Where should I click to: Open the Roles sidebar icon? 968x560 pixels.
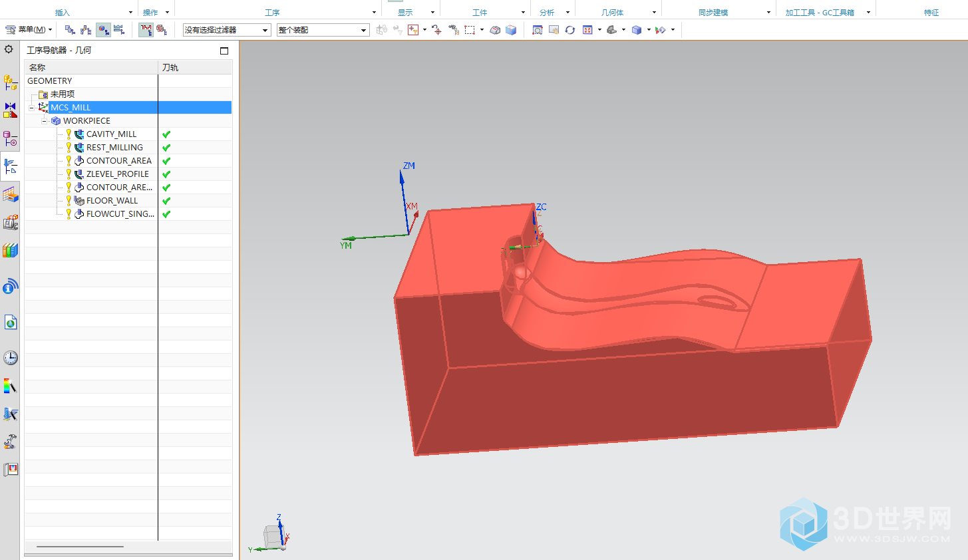click(x=10, y=470)
